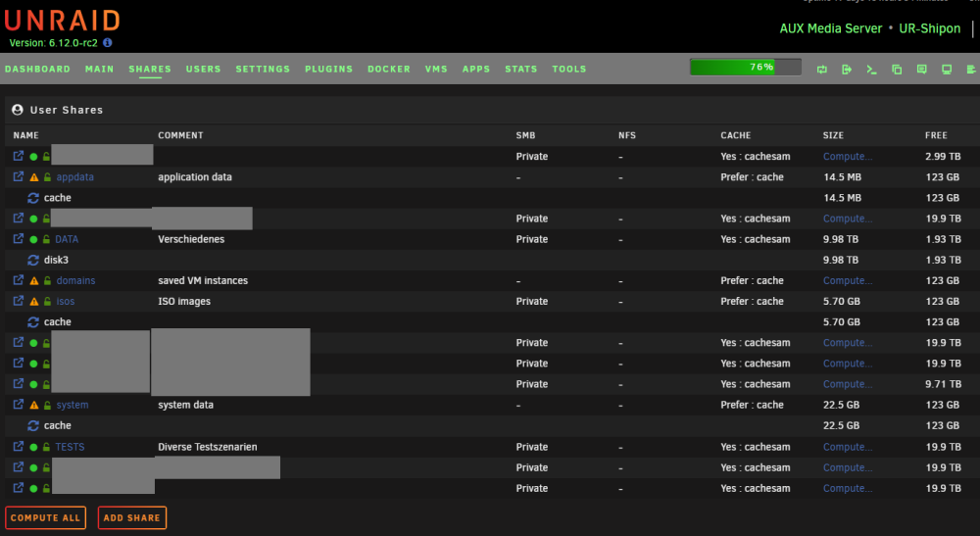Viewport: 980px width, 536px height.
Task: Click the sync icon on the cache row under appdata
Action: [33, 198]
